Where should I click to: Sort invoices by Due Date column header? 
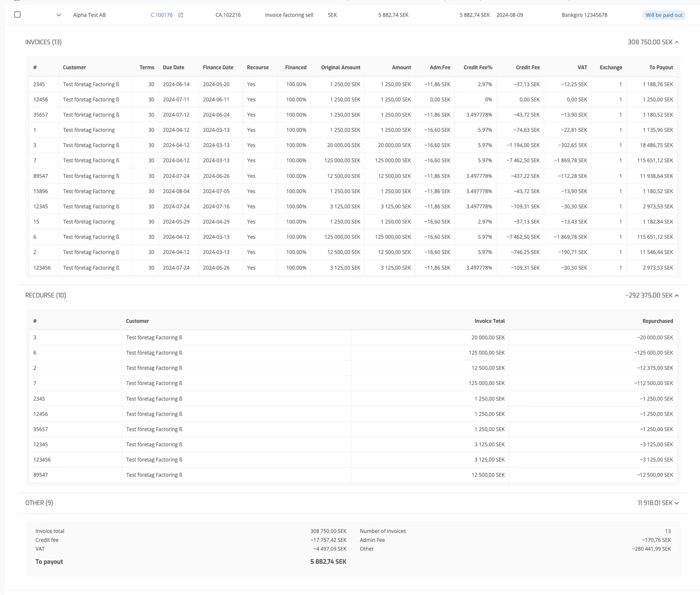point(174,68)
